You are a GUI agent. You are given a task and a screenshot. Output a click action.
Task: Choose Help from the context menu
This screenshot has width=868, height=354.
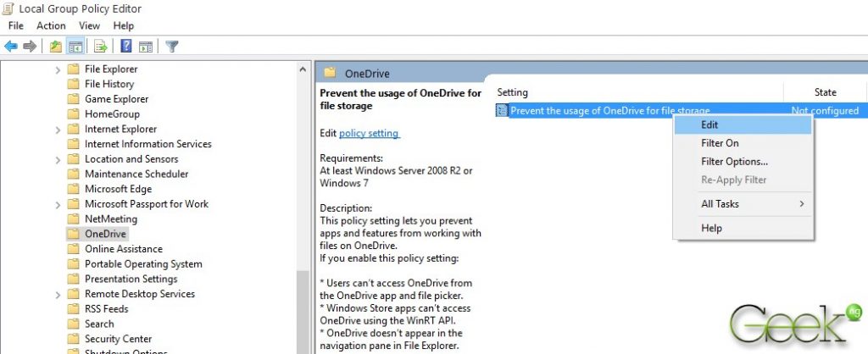pos(743,228)
